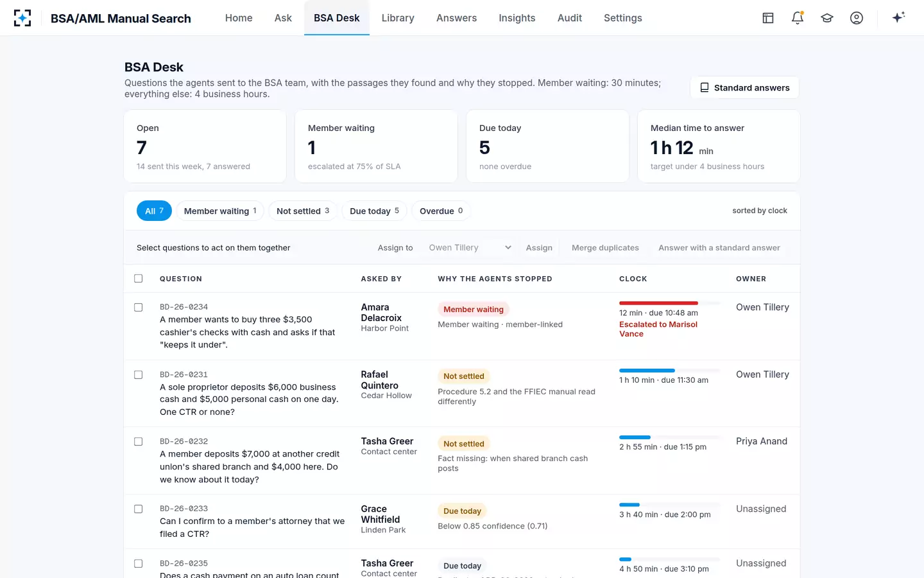View the Insights tab

pyautogui.click(x=517, y=18)
